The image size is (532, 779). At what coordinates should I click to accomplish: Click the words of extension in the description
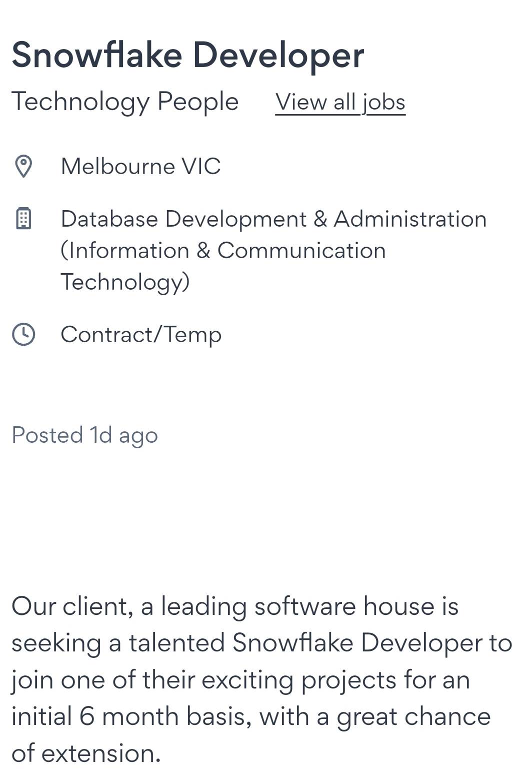tap(86, 753)
